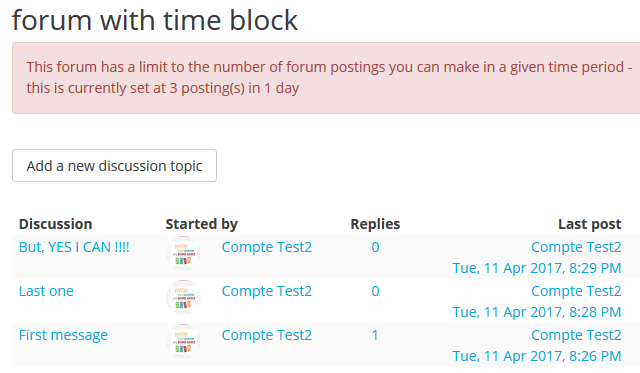Open last post author at 8:29 PM row
Screen dimensions: 640x373
pos(576,247)
